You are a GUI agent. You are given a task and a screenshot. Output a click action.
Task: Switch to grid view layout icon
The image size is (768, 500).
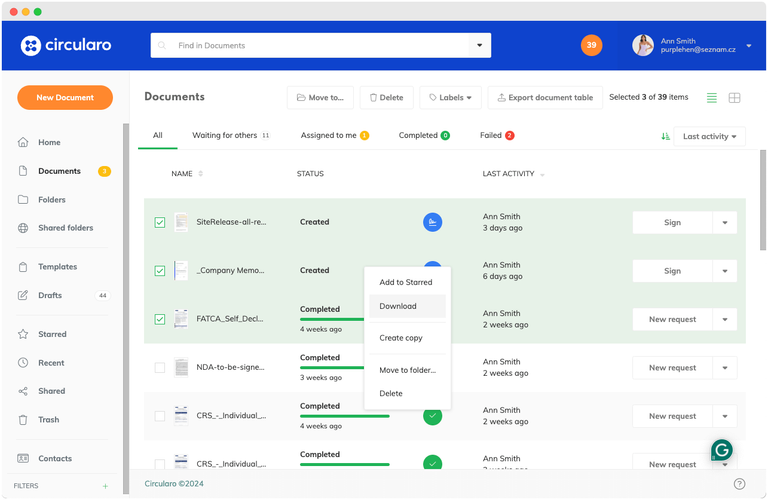pyautogui.click(x=734, y=98)
